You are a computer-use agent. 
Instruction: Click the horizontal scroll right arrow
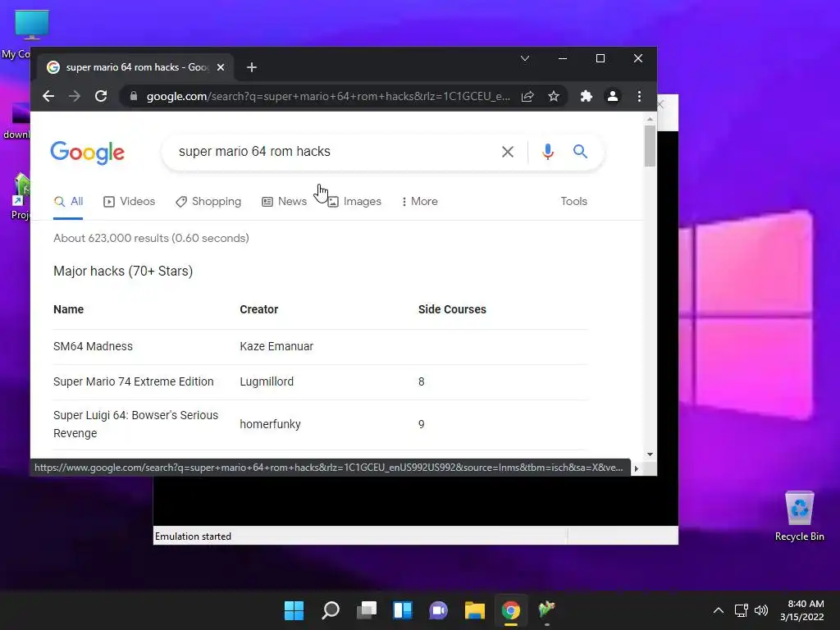tap(637, 468)
